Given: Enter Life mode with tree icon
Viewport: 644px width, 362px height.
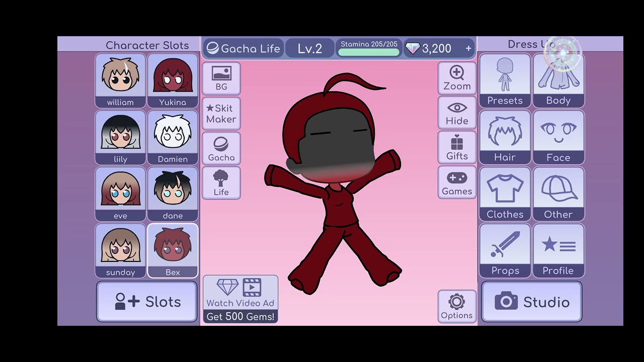Looking at the screenshot, I should point(221,184).
